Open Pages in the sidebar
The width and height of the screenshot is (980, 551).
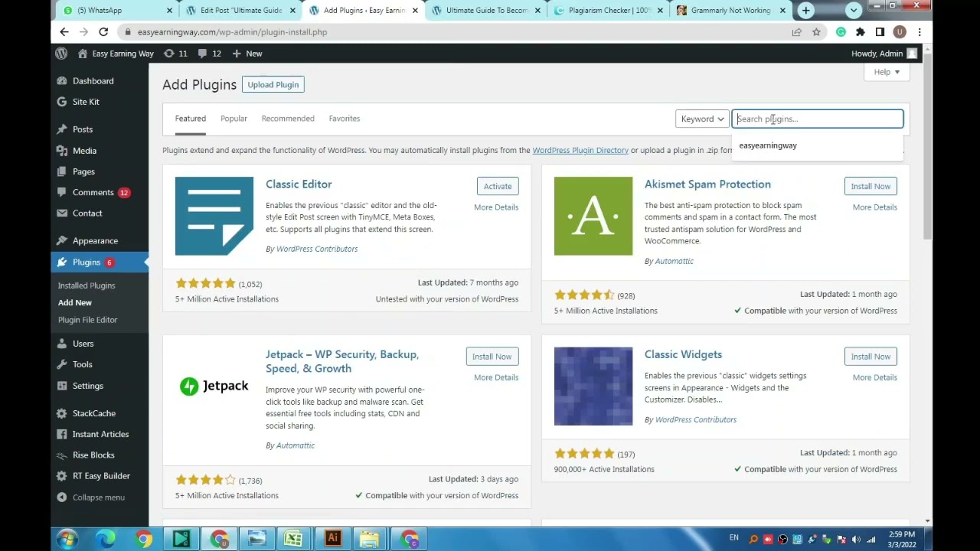(83, 171)
